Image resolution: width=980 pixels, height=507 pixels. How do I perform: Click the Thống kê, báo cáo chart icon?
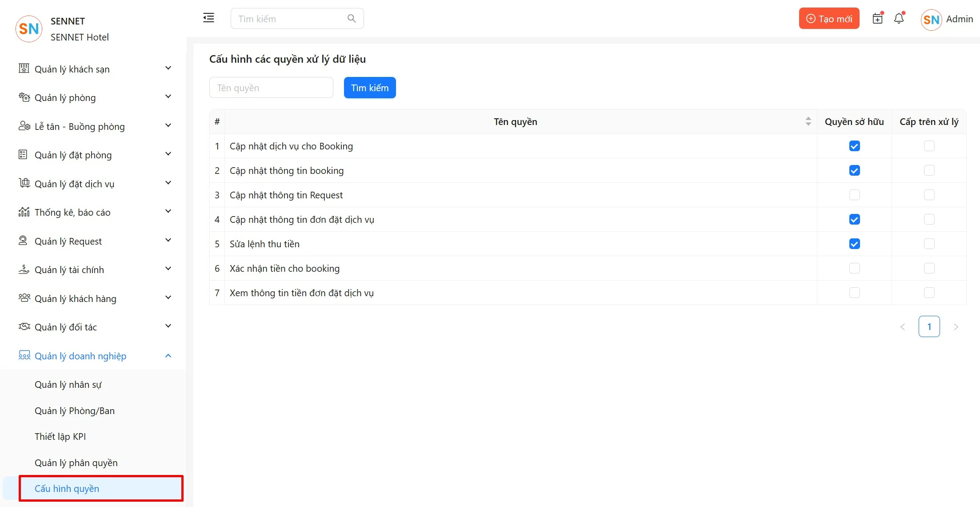[x=24, y=212]
